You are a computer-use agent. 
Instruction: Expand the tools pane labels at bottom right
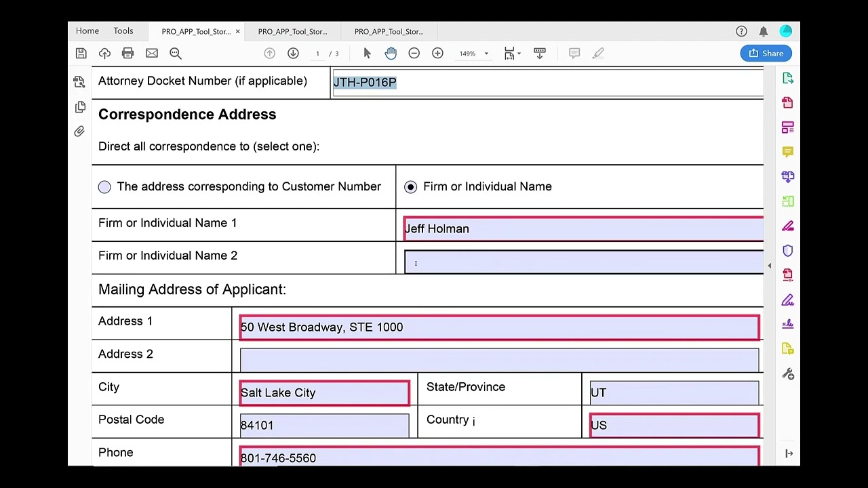point(789,453)
